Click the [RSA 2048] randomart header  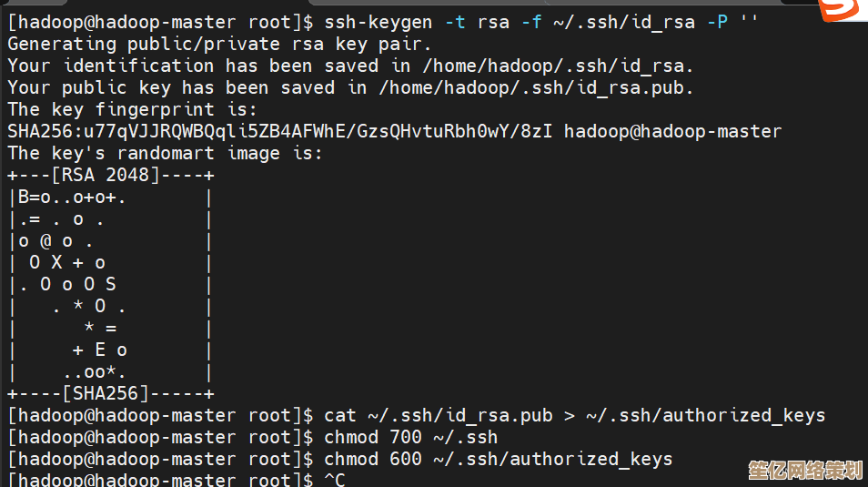point(111,175)
